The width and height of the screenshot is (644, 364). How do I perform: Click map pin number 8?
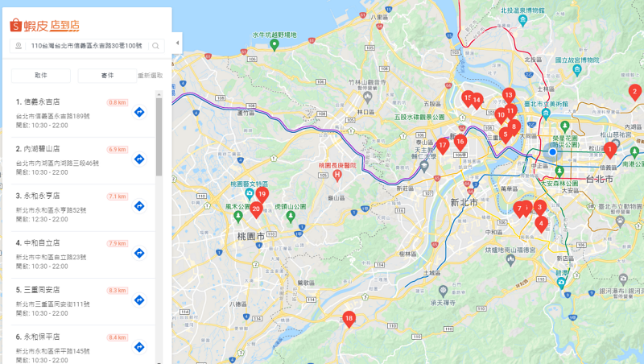[514, 128]
